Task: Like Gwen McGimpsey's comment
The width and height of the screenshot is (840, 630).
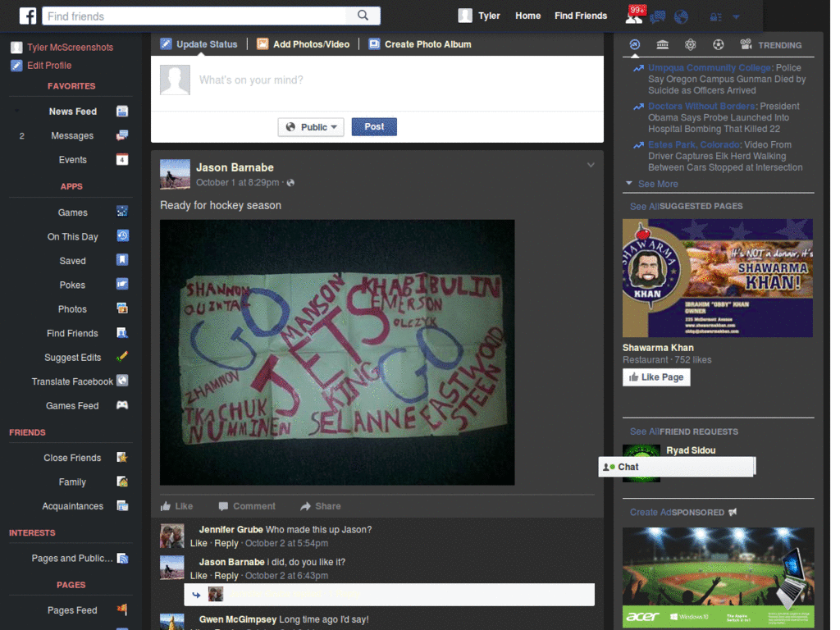Action: 198,628
